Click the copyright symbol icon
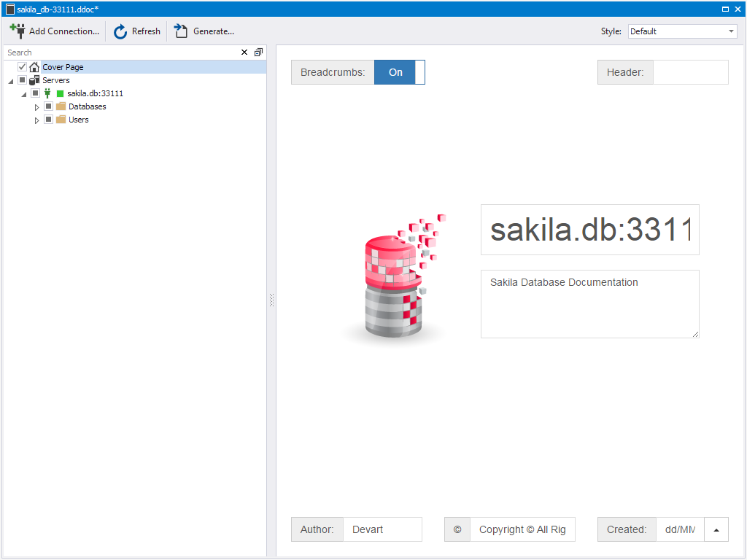The width and height of the screenshot is (747, 560). [457, 529]
